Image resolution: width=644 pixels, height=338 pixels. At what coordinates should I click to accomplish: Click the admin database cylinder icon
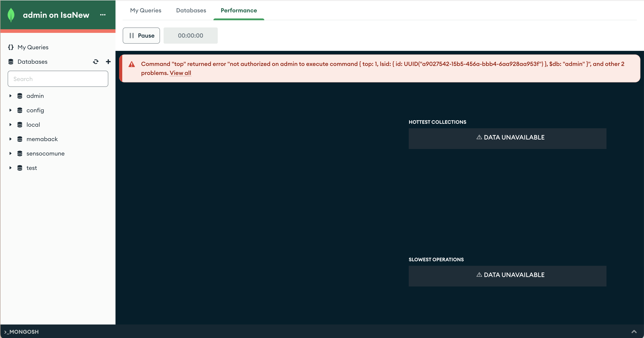[x=20, y=96]
